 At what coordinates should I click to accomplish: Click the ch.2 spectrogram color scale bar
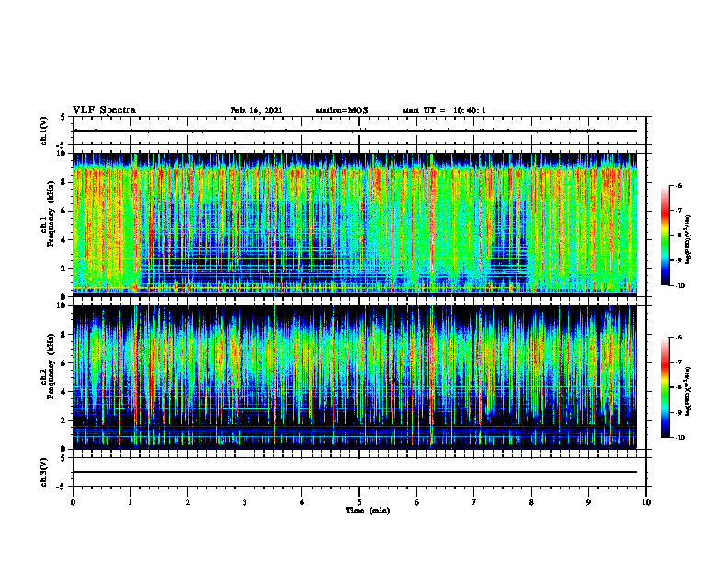click(x=665, y=387)
